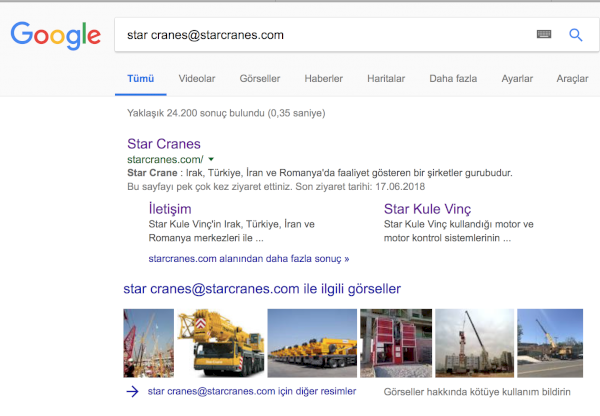Open the on-screen keyboard icon
This screenshot has width=600, height=416.
point(544,35)
